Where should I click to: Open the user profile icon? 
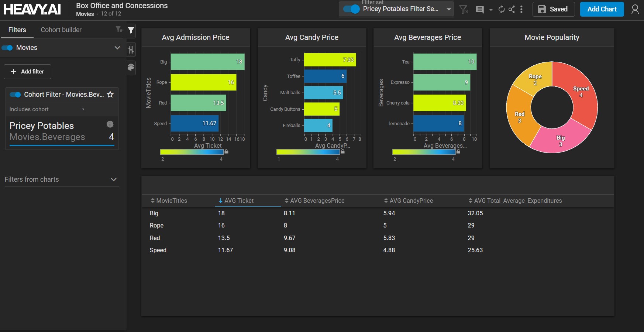coord(635,9)
